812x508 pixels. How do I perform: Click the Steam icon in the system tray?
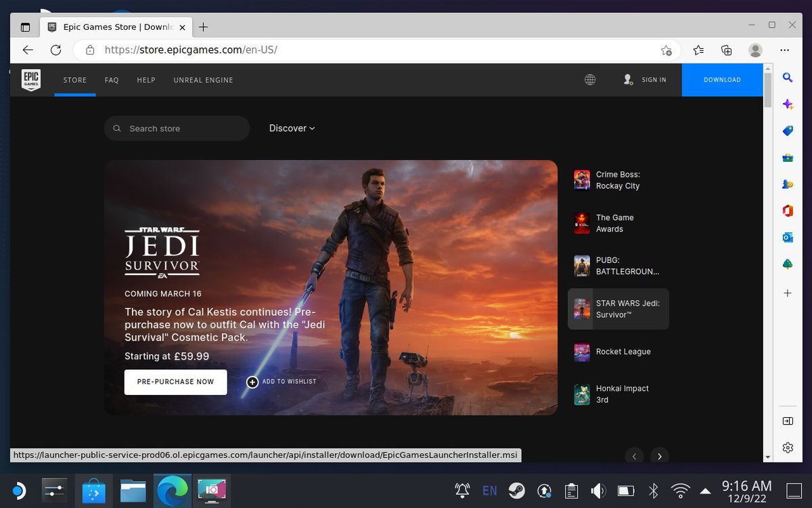pyautogui.click(x=516, y=490)
